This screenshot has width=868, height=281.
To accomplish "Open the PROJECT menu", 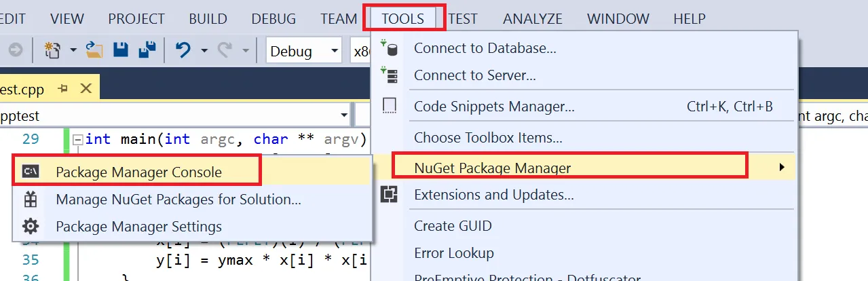I will point(136,19).
